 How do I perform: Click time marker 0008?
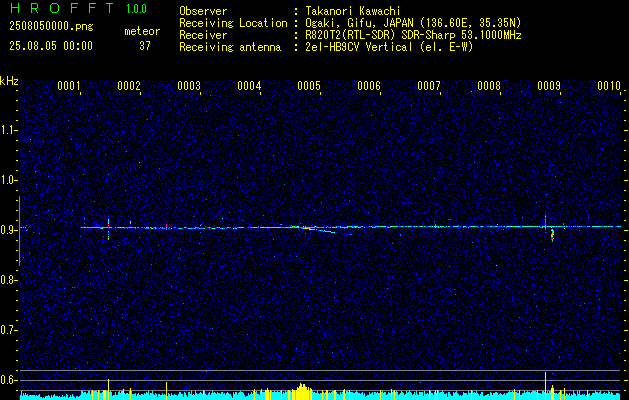(x=489, y=86)
